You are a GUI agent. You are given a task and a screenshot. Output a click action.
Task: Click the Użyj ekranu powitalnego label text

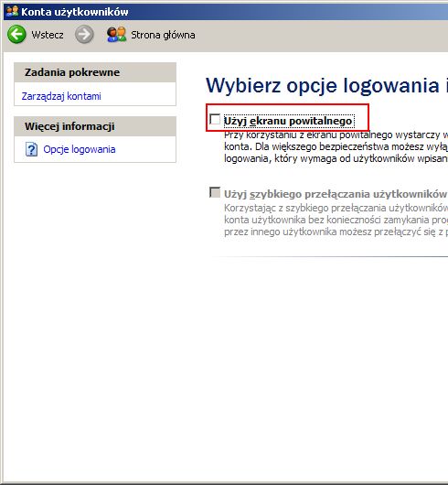click(x=288, y=121)
